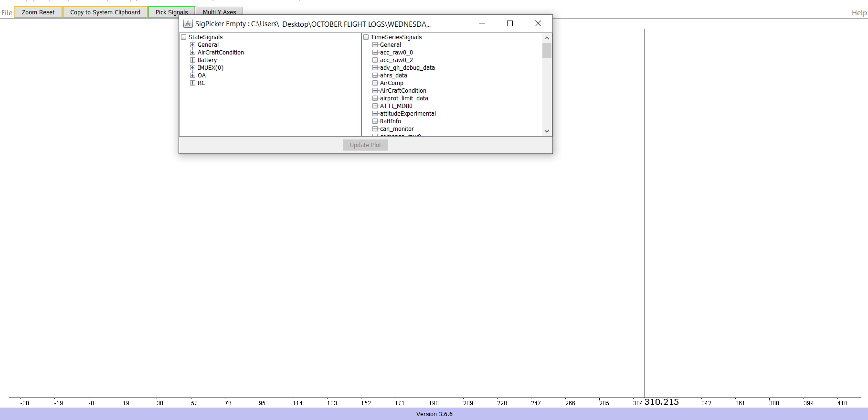Click the SigPicker Java window icon
The width and height of the screenshot is (868, 420).
[x=188, y=23]
